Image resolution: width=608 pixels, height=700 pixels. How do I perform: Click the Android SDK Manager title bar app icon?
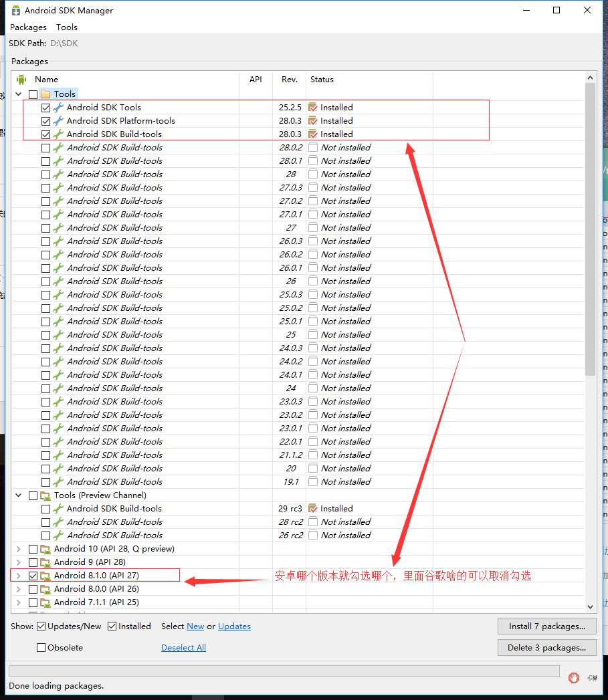tap(15, 10)
